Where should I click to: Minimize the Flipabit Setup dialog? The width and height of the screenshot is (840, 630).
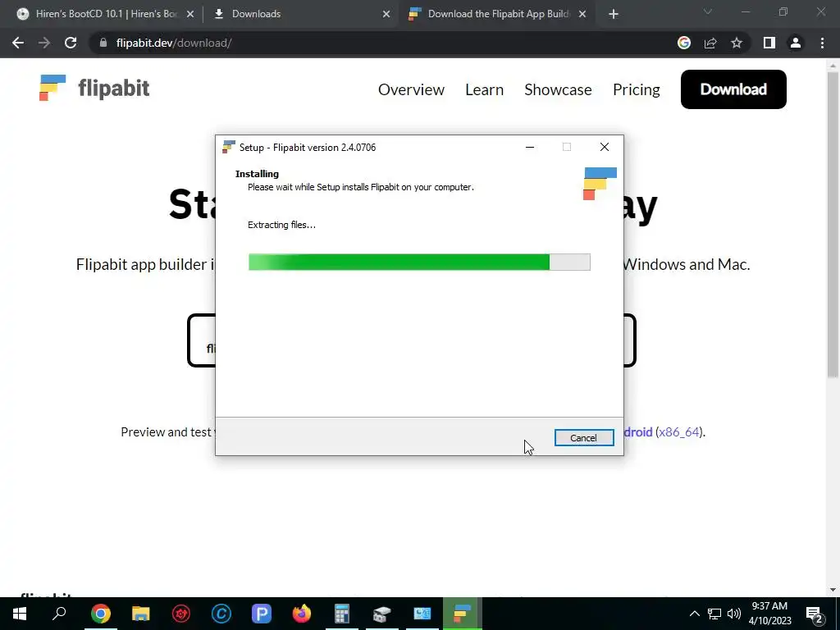point(530,147)
